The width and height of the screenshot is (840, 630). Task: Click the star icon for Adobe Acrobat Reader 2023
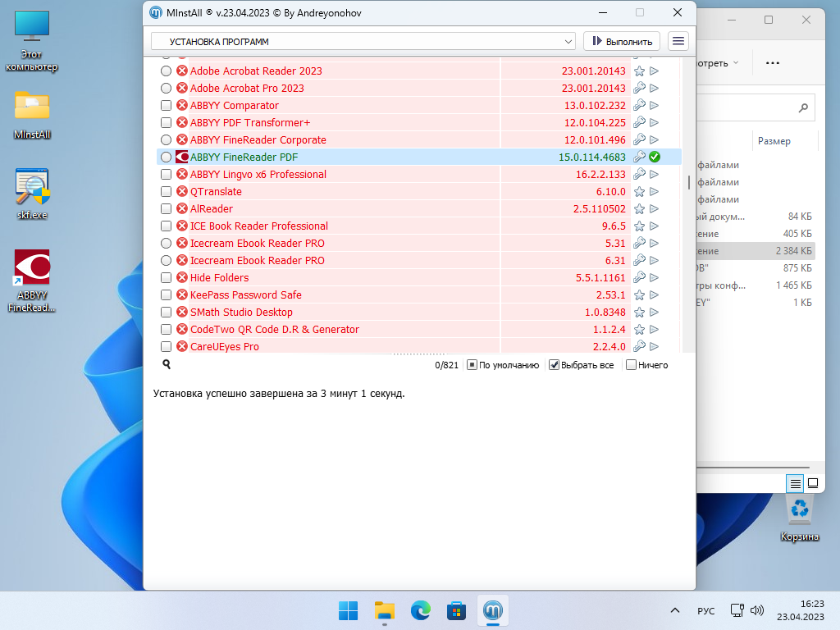point(639,71)
